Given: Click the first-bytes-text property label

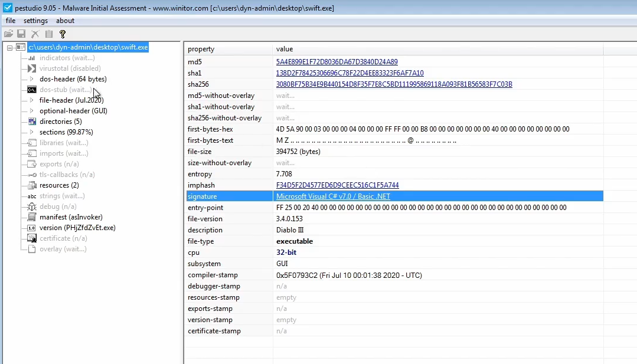Looking at the screenshot, I should tap(210, 140).
